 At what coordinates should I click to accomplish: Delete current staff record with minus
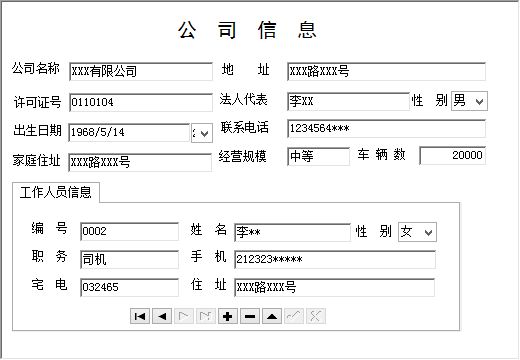click(250, 316)
